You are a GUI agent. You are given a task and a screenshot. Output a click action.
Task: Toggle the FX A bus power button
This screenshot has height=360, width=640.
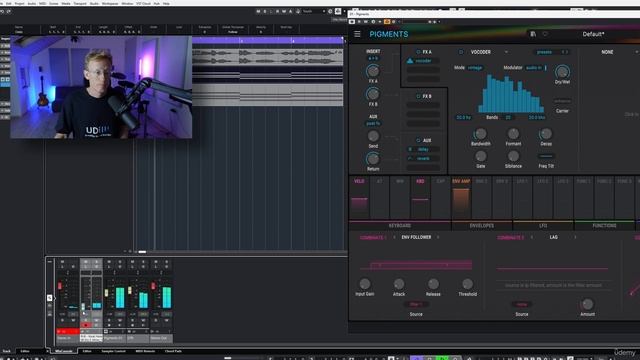[x=418, y=52]
